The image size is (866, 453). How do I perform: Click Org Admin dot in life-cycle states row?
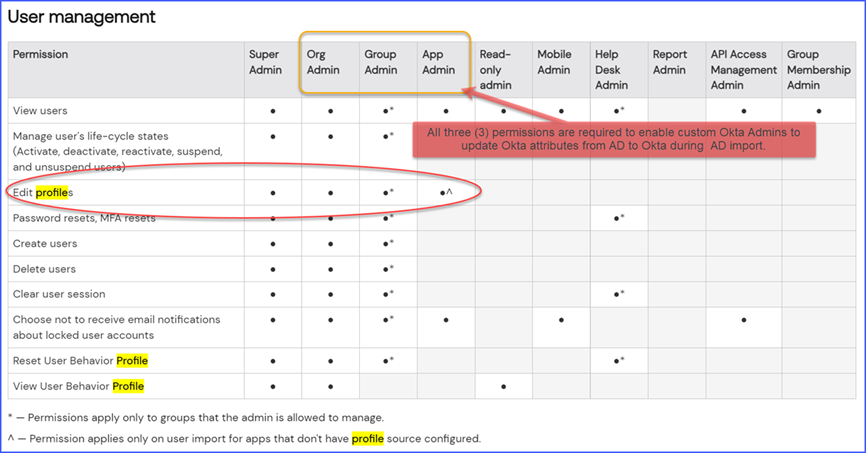pyautogui.click(x=330, y=136)
